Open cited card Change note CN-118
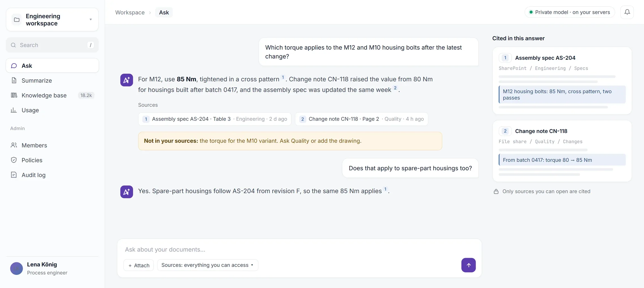The image size is (644, 288). click(x=562, y=151)
